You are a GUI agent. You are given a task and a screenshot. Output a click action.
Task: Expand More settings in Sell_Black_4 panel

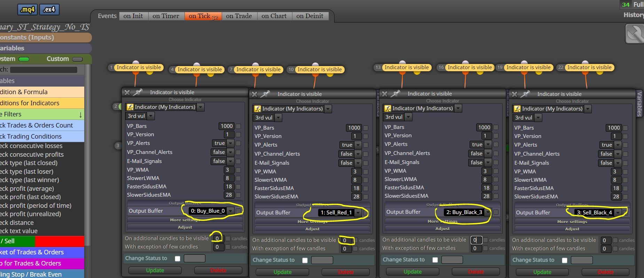572,221
